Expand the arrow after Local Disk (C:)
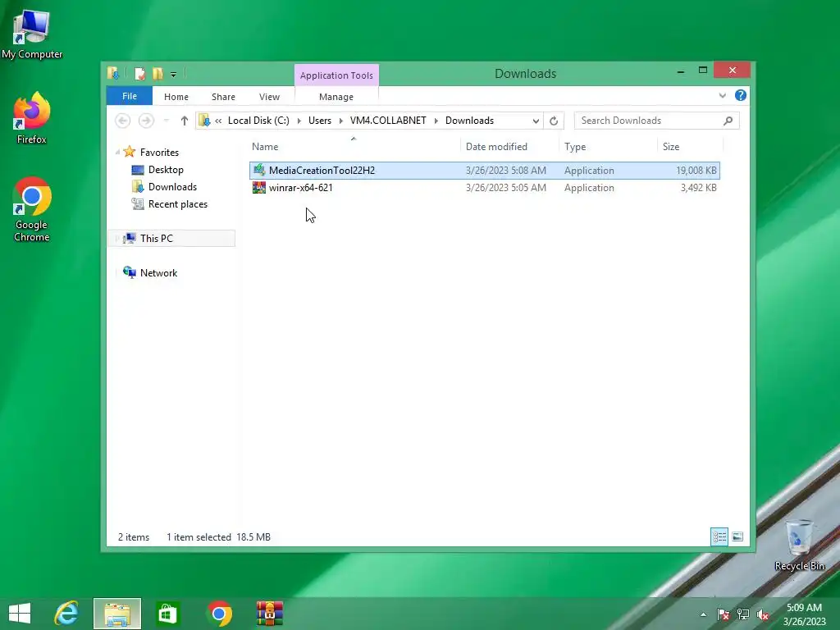The width and height of the screenshot is (840, 630). tap(299, 121)
